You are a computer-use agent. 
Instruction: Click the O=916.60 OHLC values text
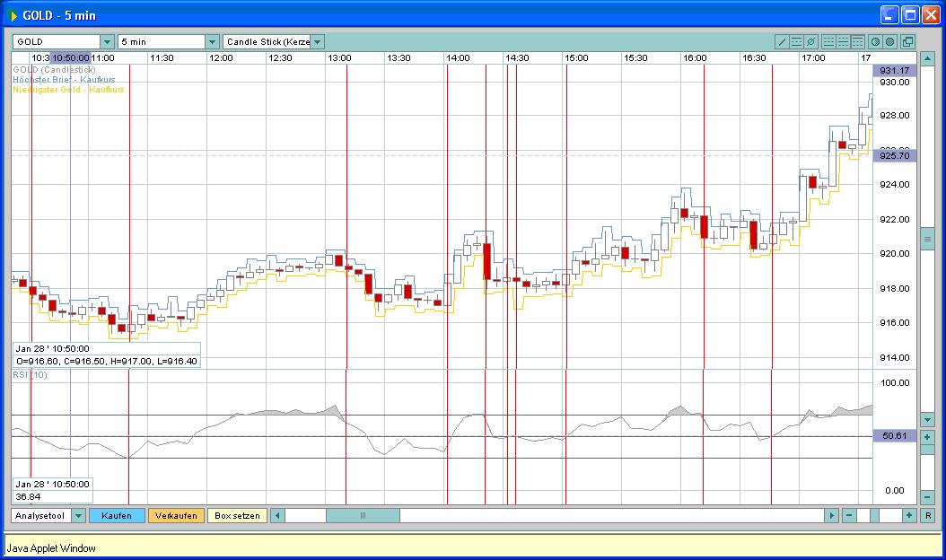[107, 362]
